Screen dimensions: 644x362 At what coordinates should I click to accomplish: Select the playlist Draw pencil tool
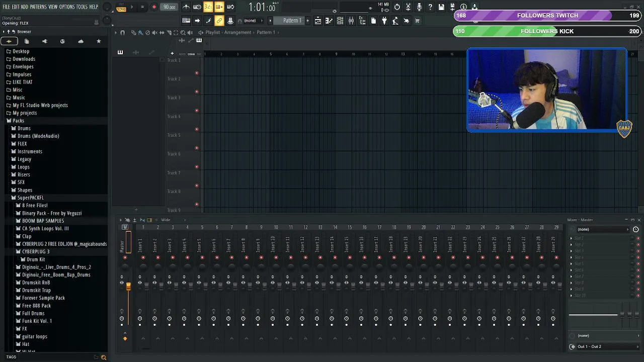coord(133,32)
